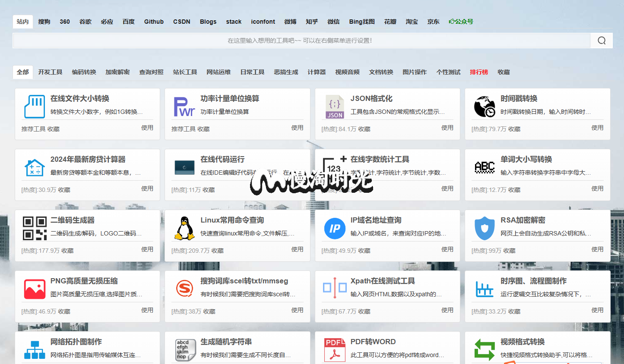Screen dimensions: 624x364
Task: Switch search engine to 百度
Action: (128, 22)
